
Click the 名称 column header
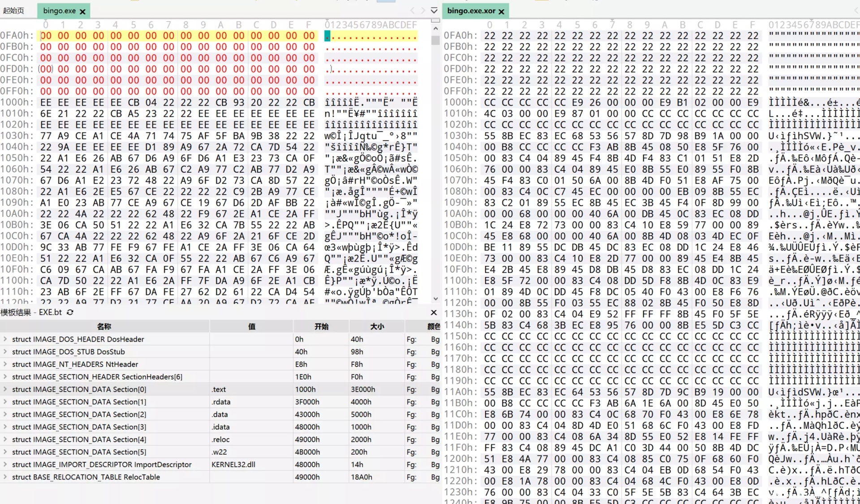[104, 327]
